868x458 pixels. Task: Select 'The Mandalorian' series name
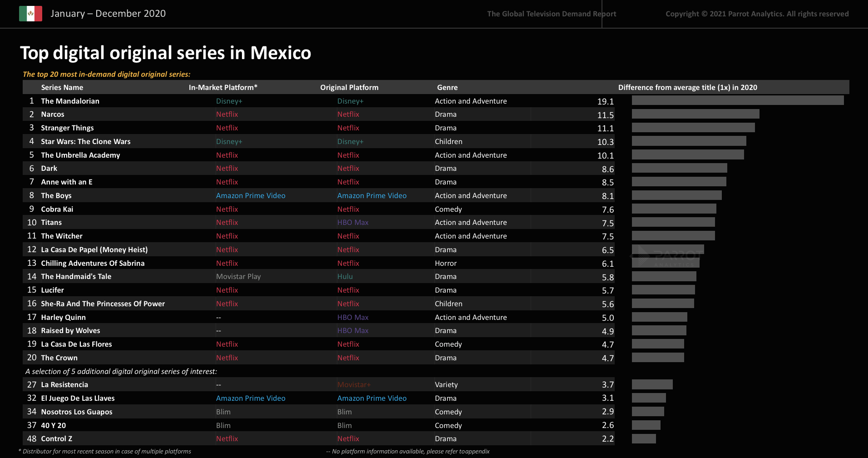click(x=70, y=101)
